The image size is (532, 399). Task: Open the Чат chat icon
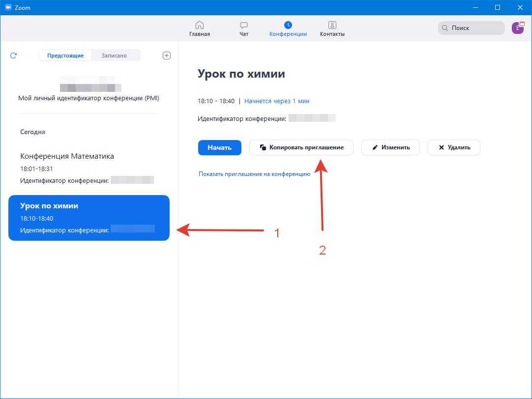click(244, 25)
